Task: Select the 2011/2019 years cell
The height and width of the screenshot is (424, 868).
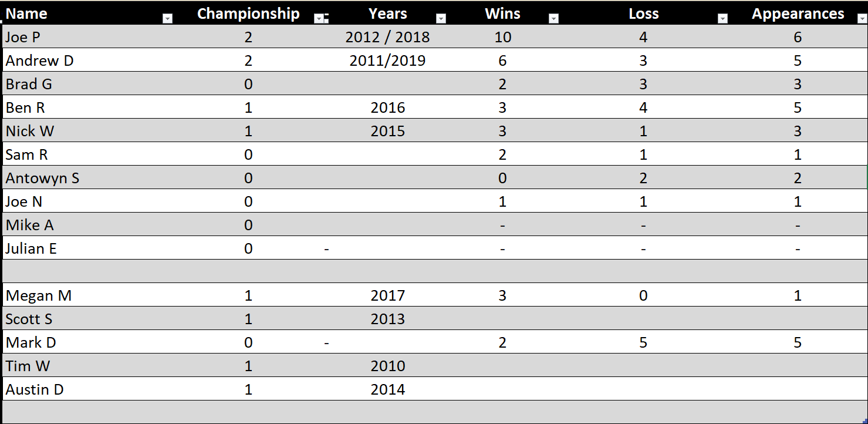Action: click(x=387, y=60)
